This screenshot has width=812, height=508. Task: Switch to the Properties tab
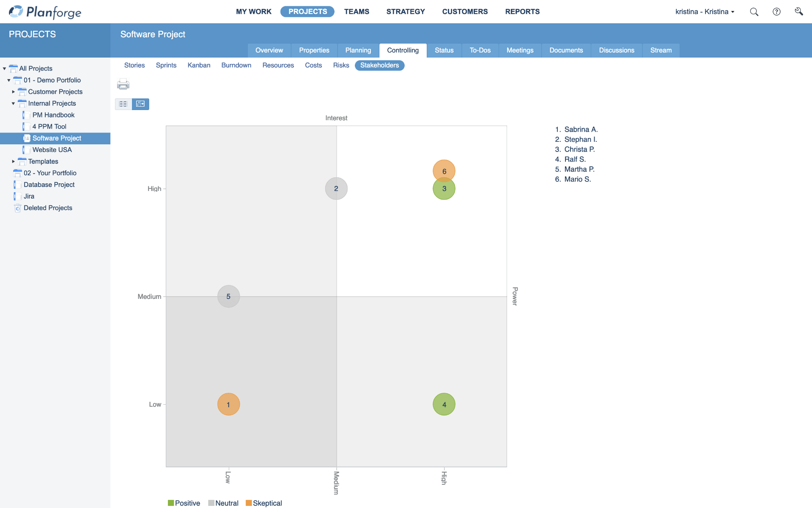314,50
